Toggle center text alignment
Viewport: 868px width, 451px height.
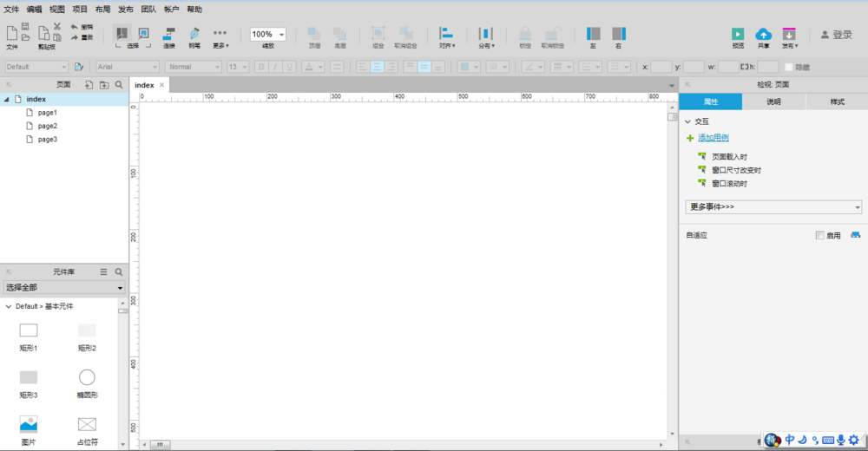[x=377, y=67]
